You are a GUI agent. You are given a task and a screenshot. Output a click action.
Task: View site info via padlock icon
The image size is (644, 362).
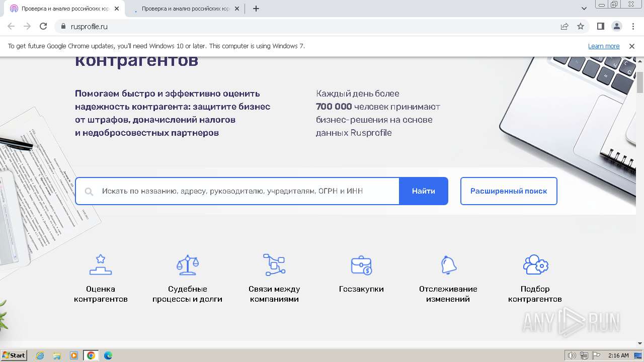pos(63,26)
